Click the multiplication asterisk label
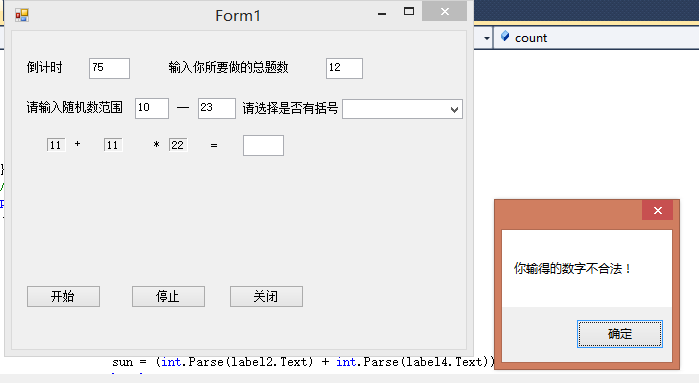The image size is (699, 383). pyautogui.click(x=156, y=144)
